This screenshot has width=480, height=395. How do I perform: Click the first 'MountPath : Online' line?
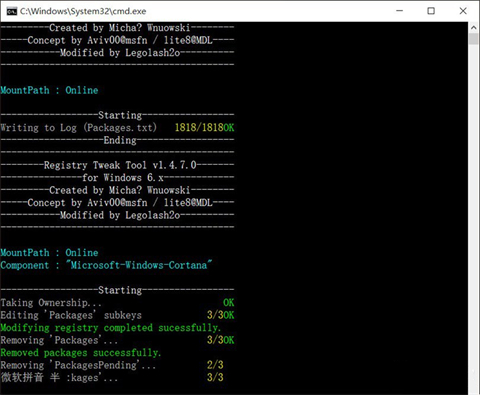tap(49, 90)
